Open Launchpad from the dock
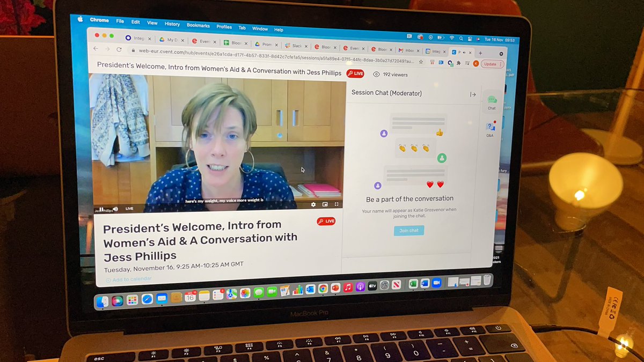This screenshot has height=362, width=644. 132,300
